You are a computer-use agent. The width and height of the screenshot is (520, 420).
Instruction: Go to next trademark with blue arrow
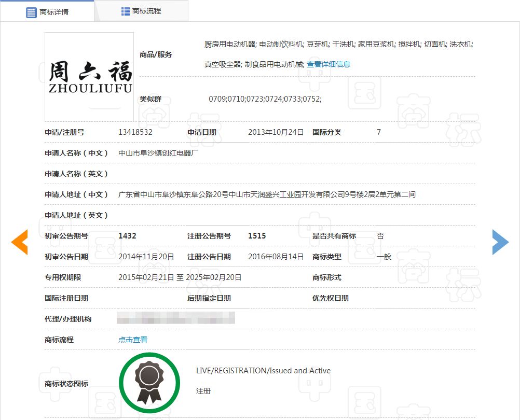point(500,242)
